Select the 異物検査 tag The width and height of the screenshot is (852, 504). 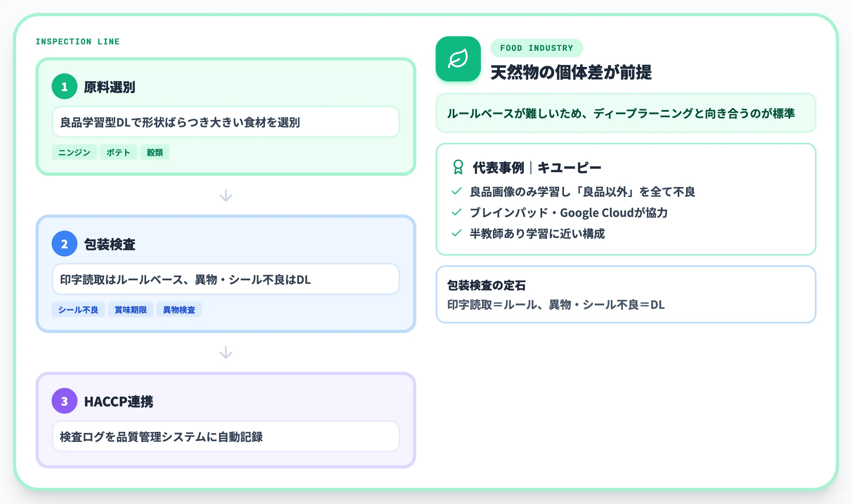(x=179, y=310)
